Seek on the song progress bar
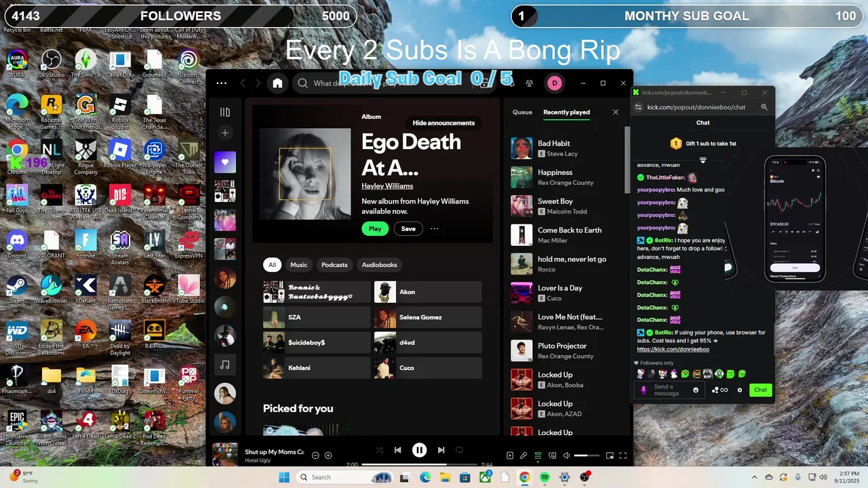This screenshot has height=488, width=868. (420, 465)
